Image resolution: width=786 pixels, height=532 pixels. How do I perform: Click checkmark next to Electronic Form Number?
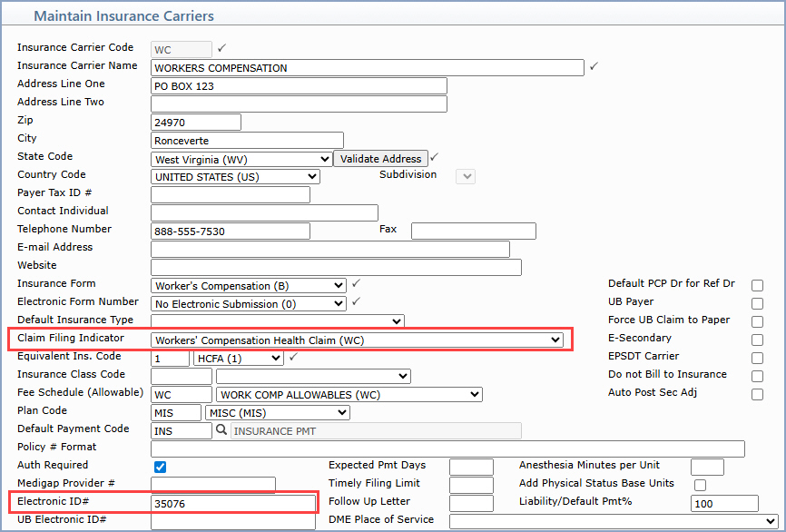[356, 302]
